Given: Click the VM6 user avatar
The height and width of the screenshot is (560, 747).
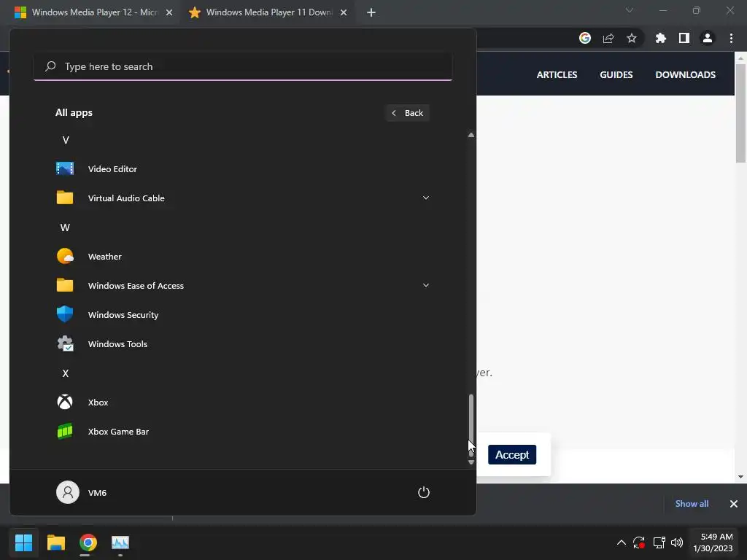Looking at the screenshot, I should pyautogui.click(x=68, y=492).
